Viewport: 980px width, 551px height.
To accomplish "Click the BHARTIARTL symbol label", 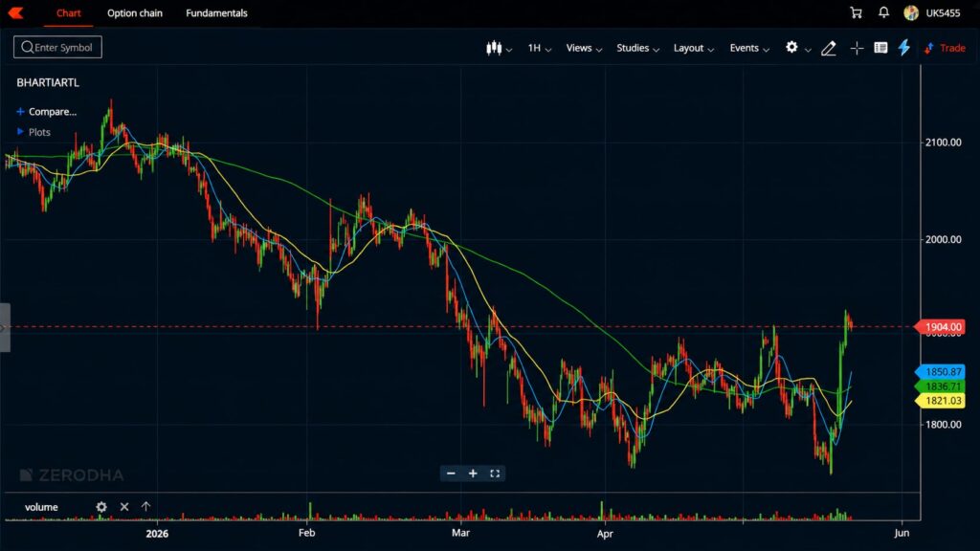I will pyautogui.click(x=48, y=82).
